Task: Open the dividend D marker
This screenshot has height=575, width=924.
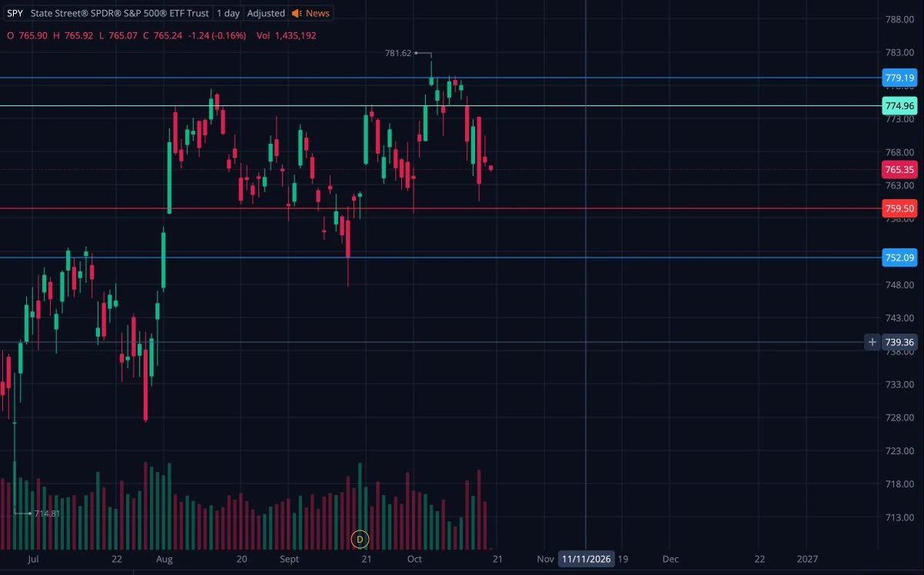Action: 360,540
